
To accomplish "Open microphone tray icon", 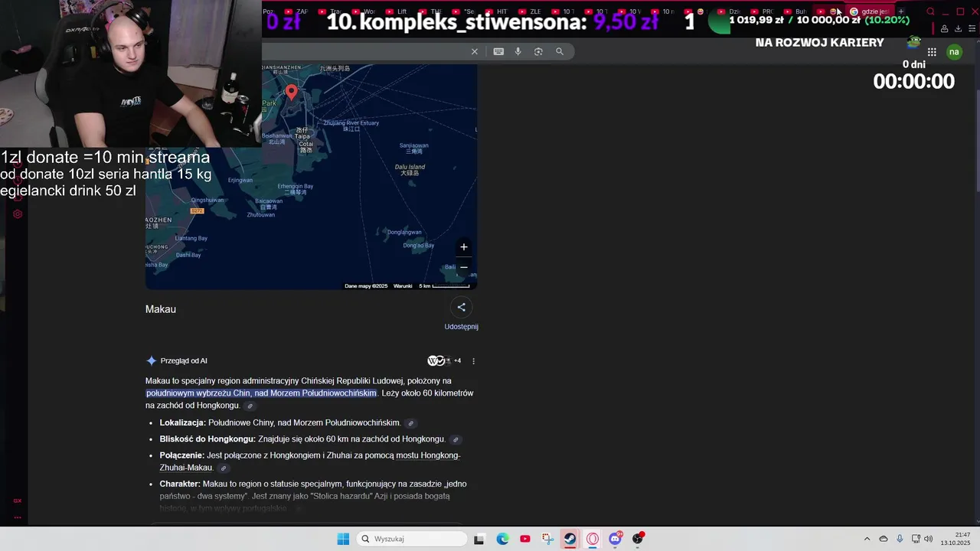I will [x=900, y=539].
